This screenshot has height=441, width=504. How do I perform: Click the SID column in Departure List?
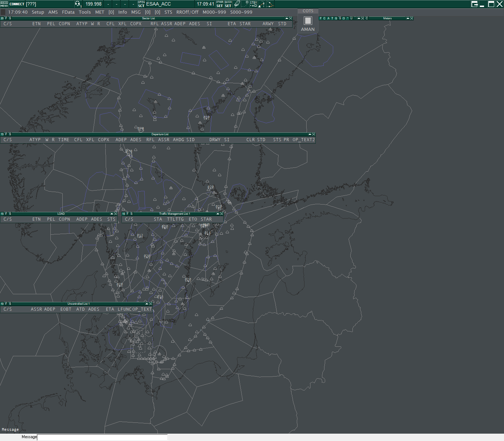(x=190, y=140)
